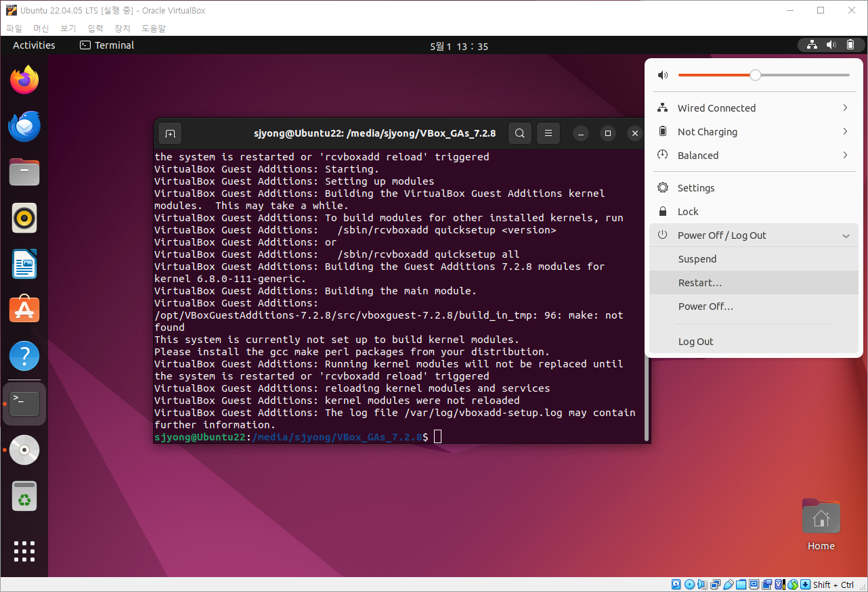This screenshot has height=592, width=868.
Task: Click the Activities button in top bar
Action: (x=34, y=45)
